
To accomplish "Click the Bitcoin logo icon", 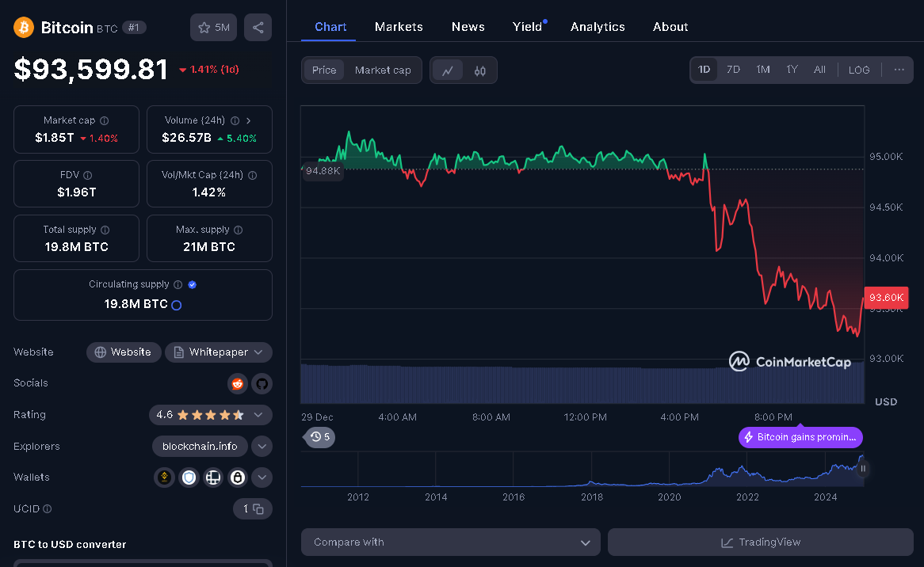I will pyautogui.click(x=24, y=27).
